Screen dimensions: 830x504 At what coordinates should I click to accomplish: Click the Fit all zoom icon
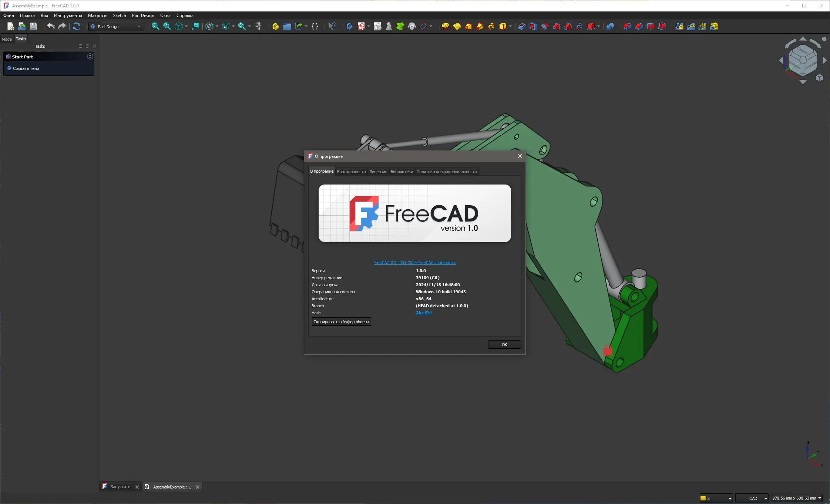pos(155,26)
